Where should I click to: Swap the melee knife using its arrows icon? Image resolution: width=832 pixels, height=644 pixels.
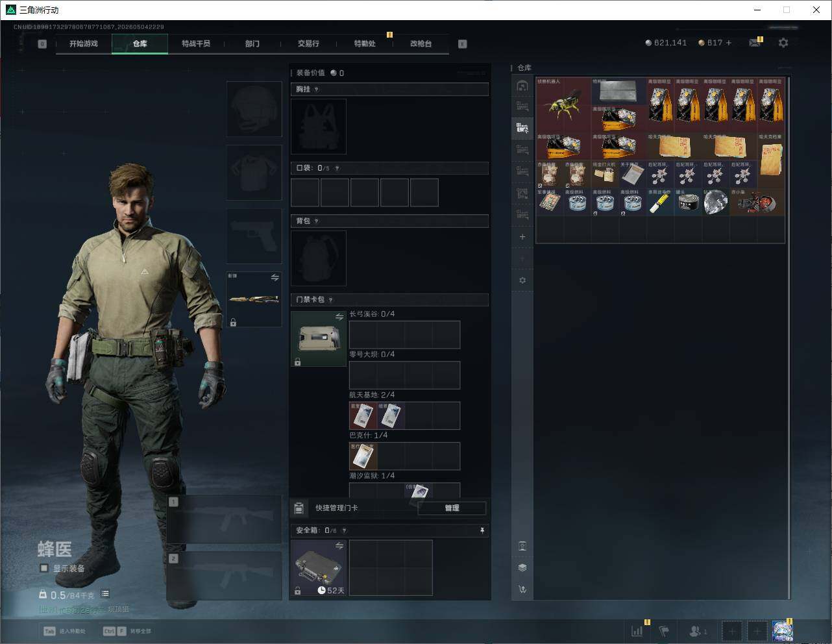point(275,278)
